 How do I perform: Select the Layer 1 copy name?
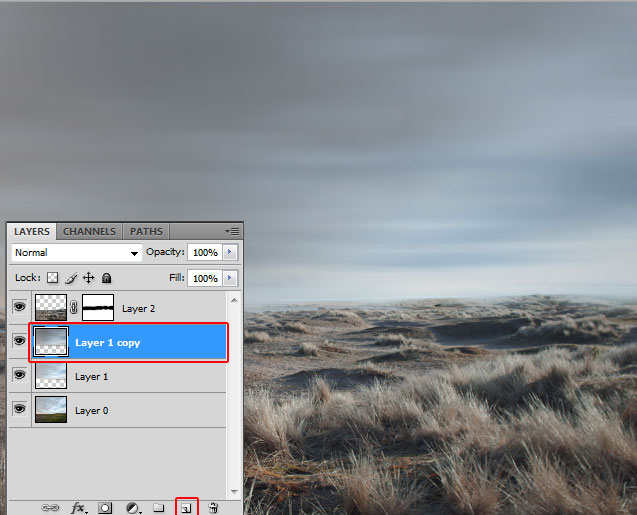pyautogui.click(x=108, y=343)
